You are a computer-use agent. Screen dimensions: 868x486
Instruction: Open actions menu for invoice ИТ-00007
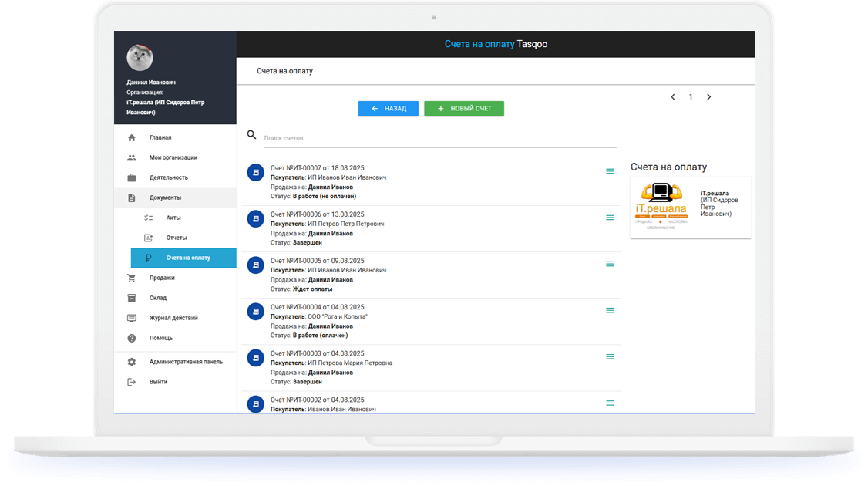coord(610,171)
